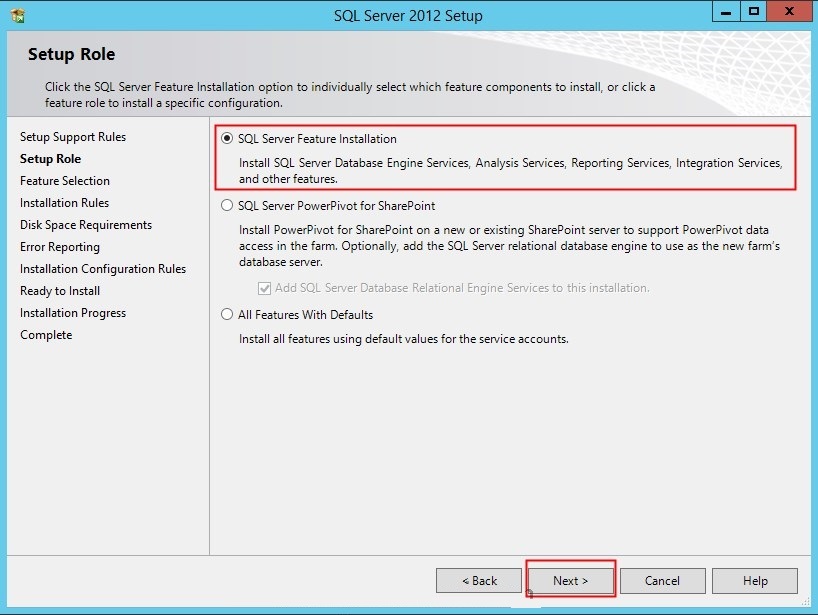The height and width of the screenshot is (615, 818).
Task: Cancel the SQL Server setup
Action: pyautogui.click(x=663, y=580)
